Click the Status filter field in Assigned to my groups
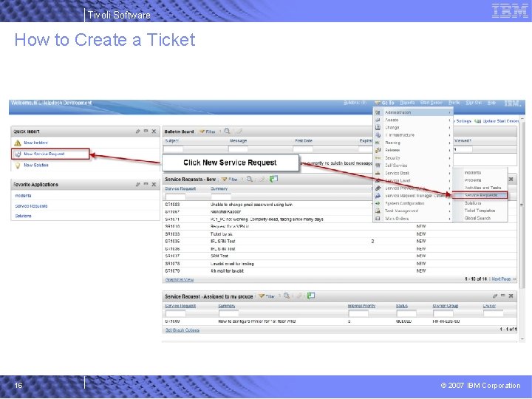 406,313
